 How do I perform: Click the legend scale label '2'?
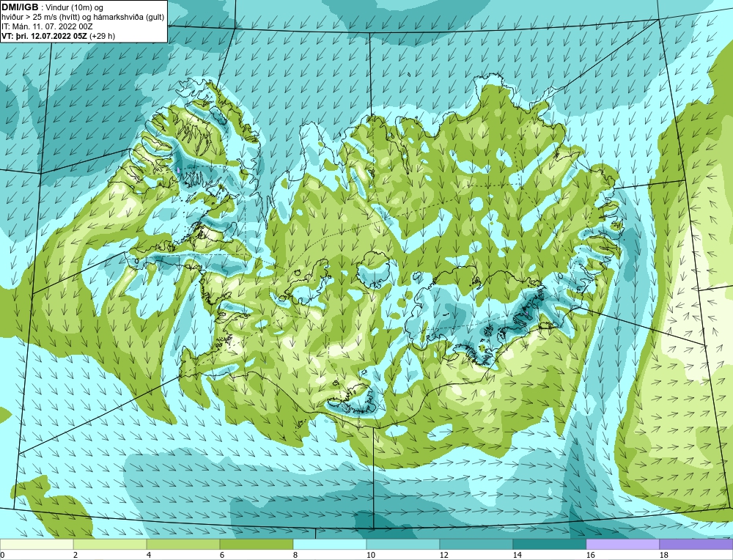[x=75, y=556]
